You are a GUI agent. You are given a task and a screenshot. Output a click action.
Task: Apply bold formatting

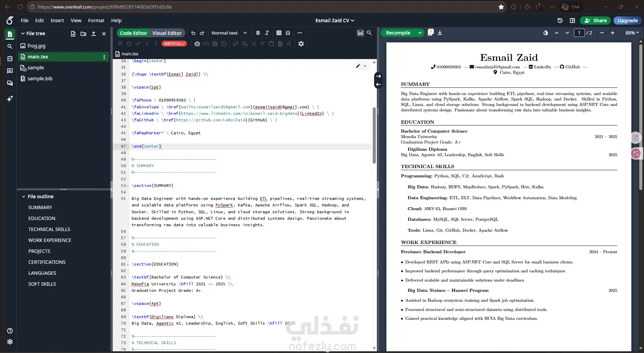point(258,33)
